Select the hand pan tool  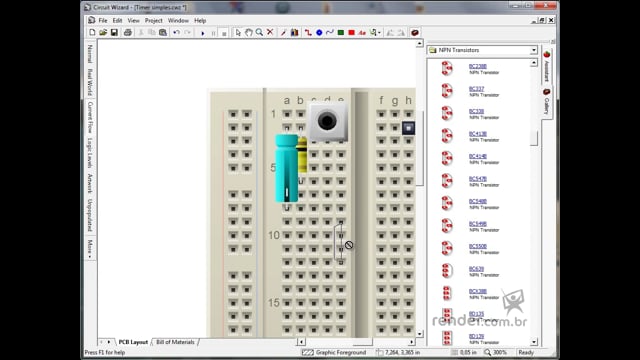tap(249, 33)
